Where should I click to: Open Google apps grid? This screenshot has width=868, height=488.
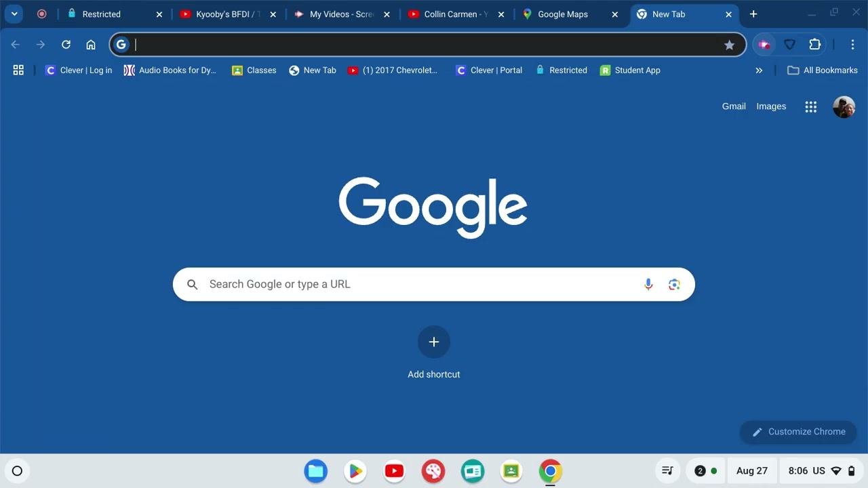coord(811,107)
